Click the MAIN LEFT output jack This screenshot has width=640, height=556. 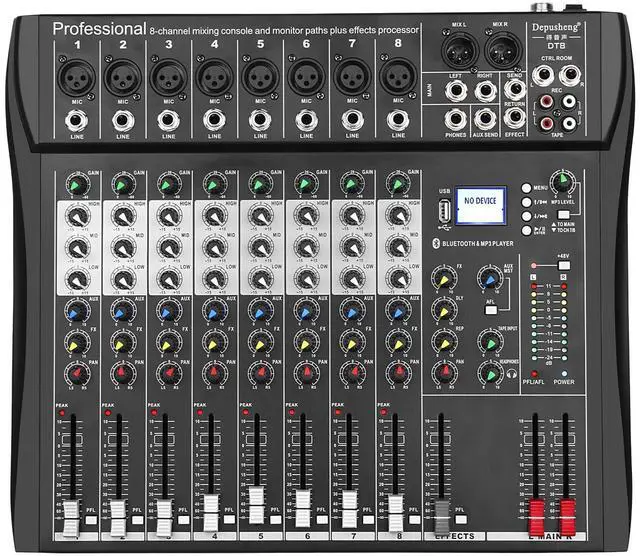456,90
